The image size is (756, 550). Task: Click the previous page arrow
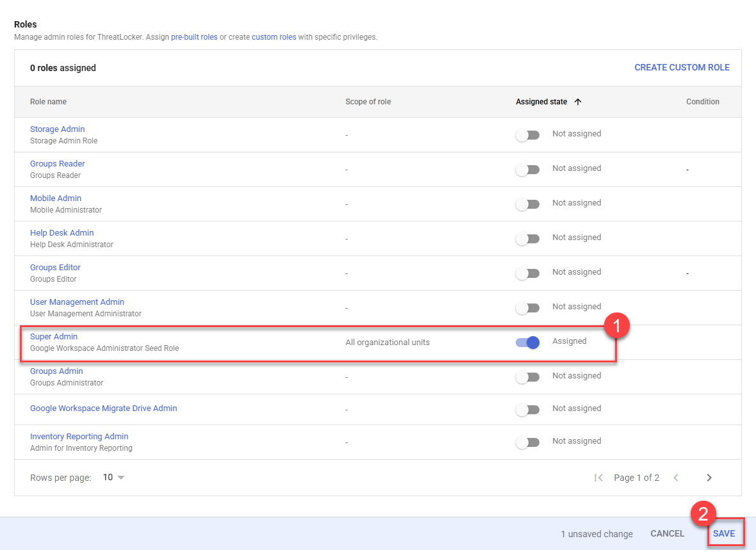(676, 478)
